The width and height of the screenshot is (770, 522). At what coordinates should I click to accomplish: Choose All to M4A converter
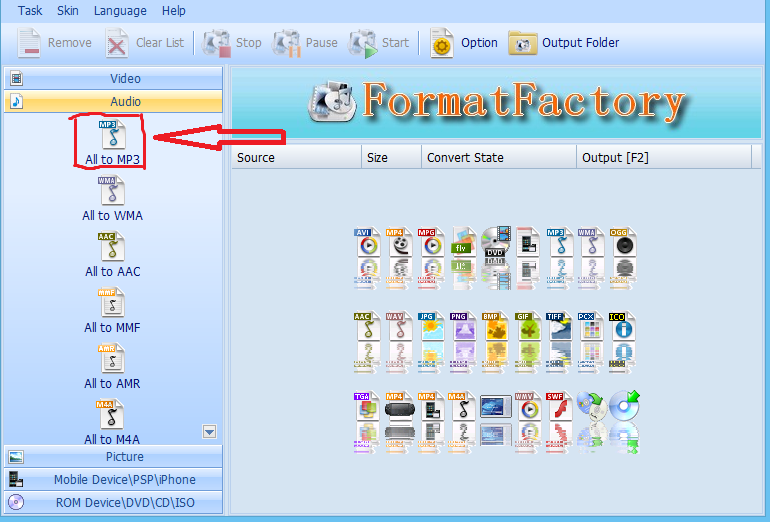coord(112,422)
